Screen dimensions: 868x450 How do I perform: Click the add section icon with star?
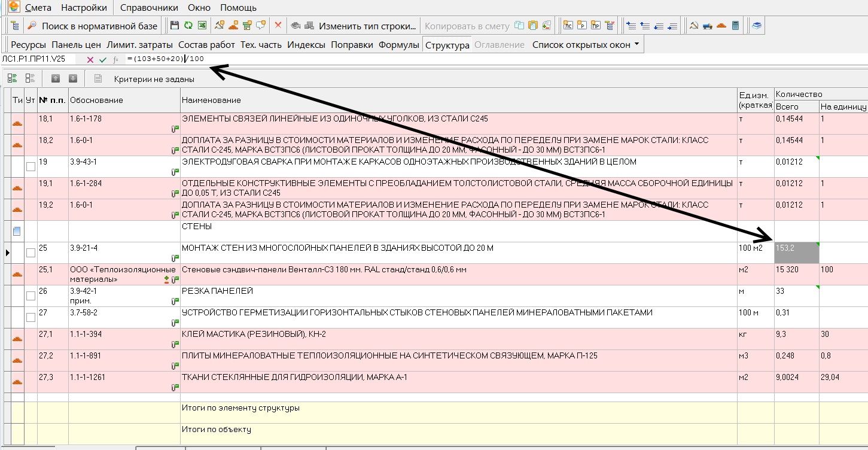pos(247,26)
